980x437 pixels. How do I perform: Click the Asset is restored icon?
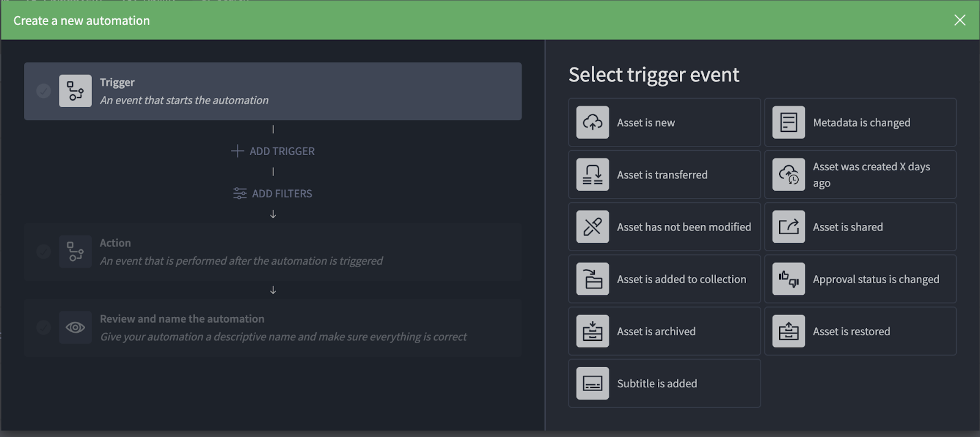click(788, 331)
